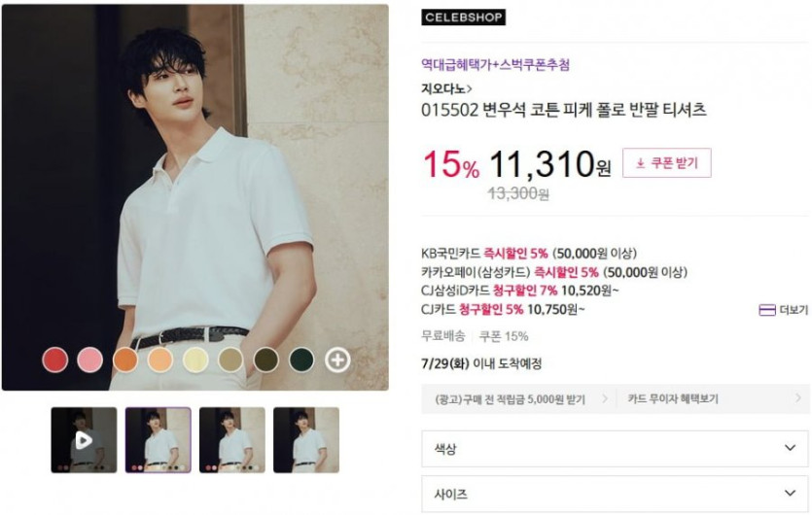Click the arrow next to 카드 무이자 혜택보기

tap(798, 398)
